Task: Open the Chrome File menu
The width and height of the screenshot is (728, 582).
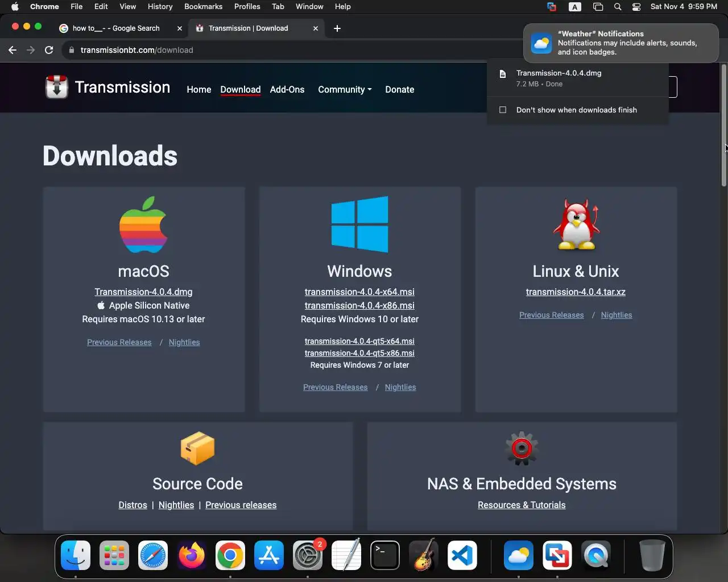Action: [x=77, y=7]
